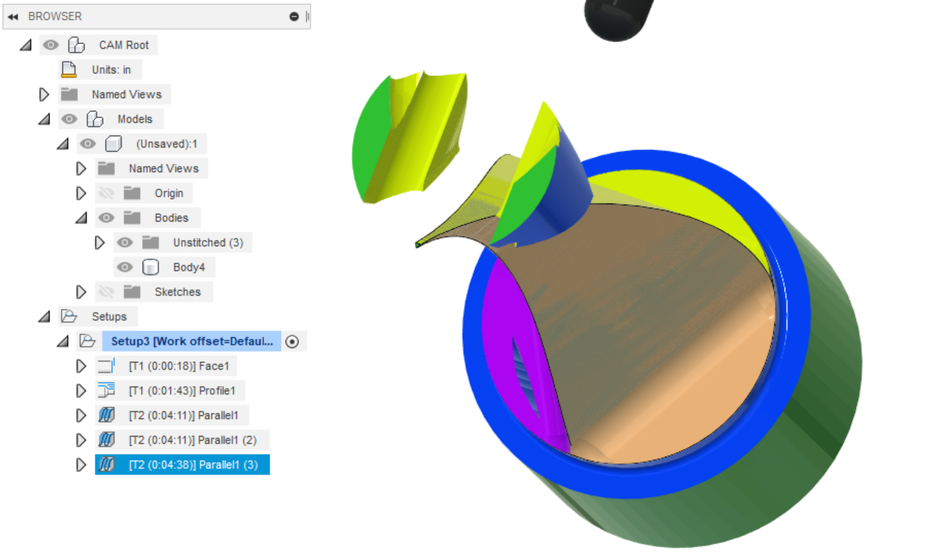942x560 pixels.
Task: Click the browser panel minimize dot icon
Action: [294, 16]
